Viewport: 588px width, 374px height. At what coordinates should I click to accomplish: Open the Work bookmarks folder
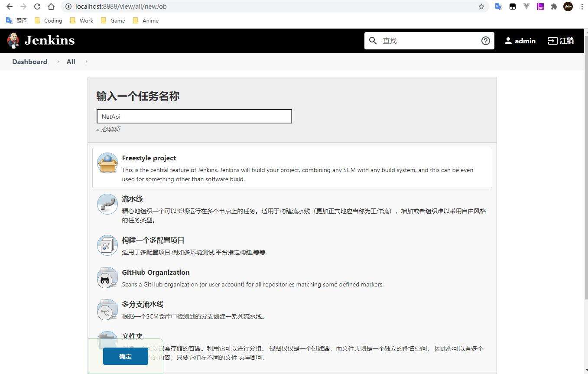click(x=81, y=20)
